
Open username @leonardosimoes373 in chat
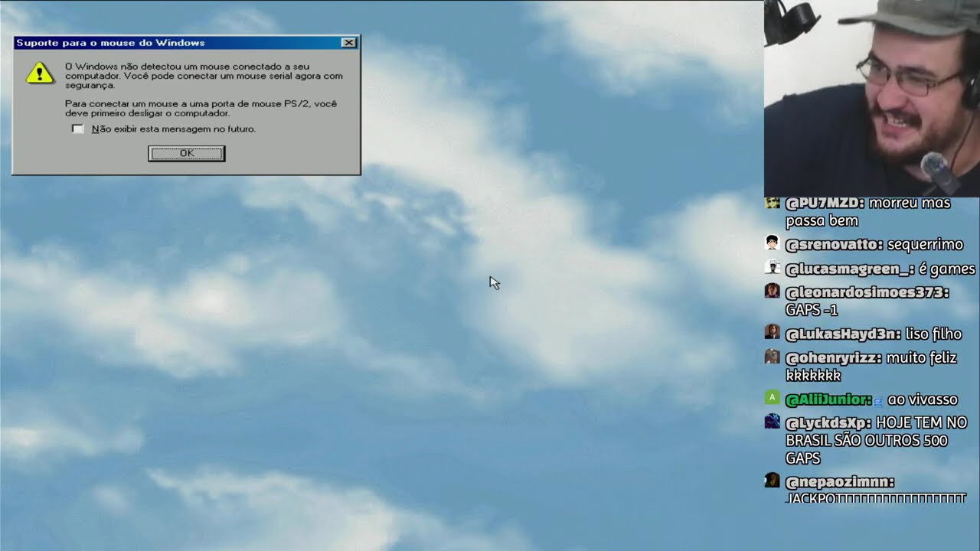click(867, 292)
